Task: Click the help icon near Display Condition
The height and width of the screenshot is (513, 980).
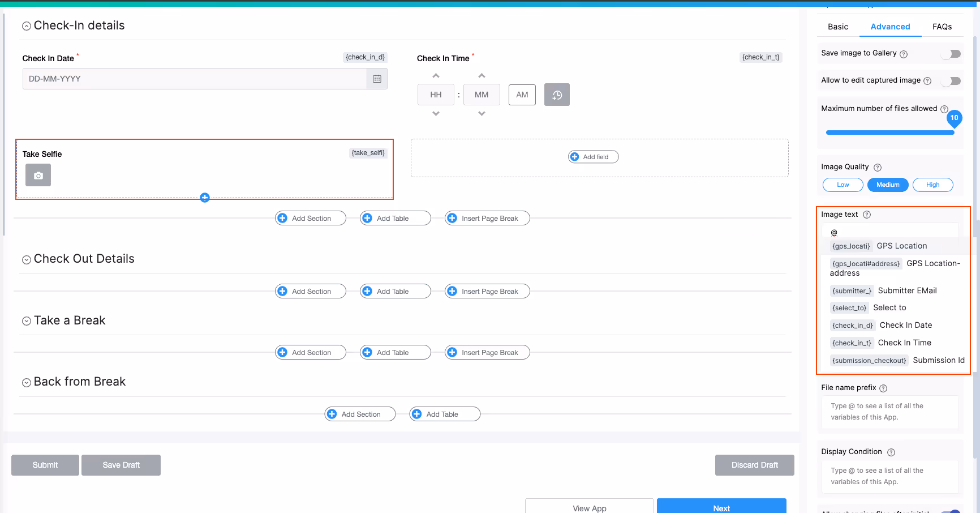Action: 891,452
